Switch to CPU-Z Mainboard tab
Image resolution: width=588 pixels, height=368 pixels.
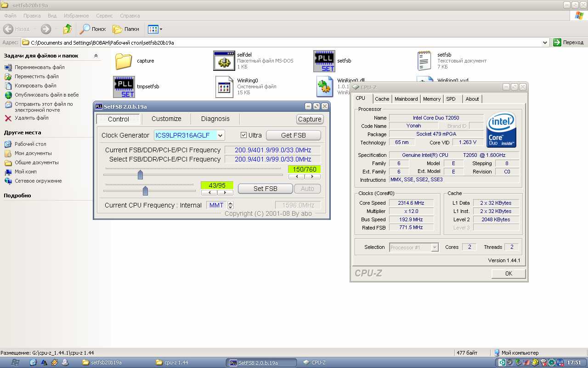pos(406,99)
